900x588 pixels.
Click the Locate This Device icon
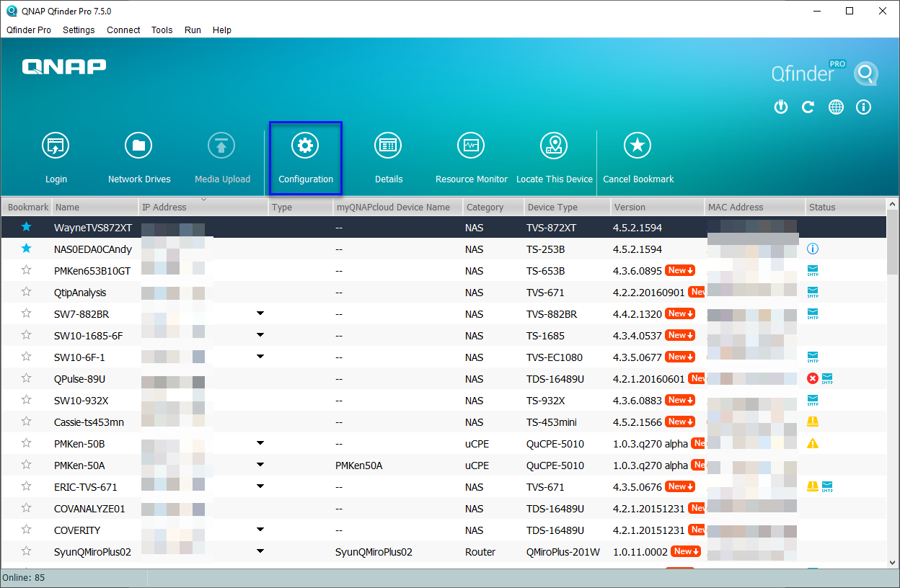pos(554,146)
